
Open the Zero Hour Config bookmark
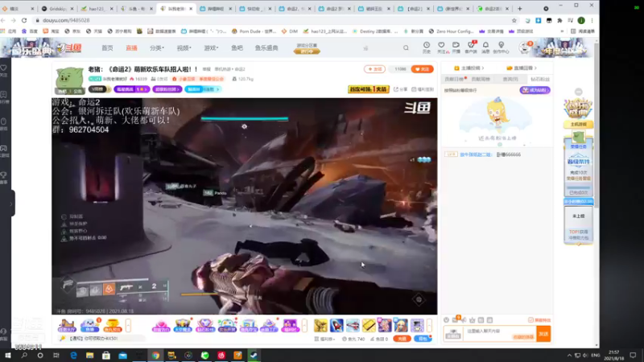point(451,31)
